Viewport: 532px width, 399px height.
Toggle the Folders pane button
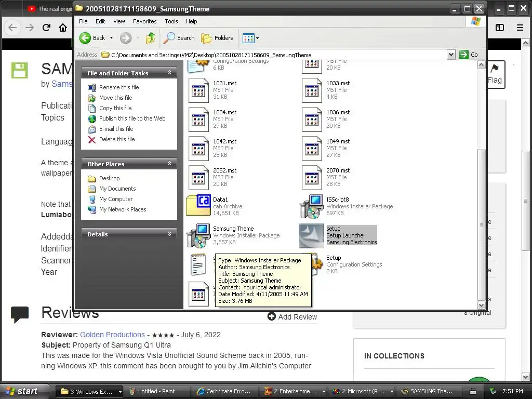pos(217,38)
